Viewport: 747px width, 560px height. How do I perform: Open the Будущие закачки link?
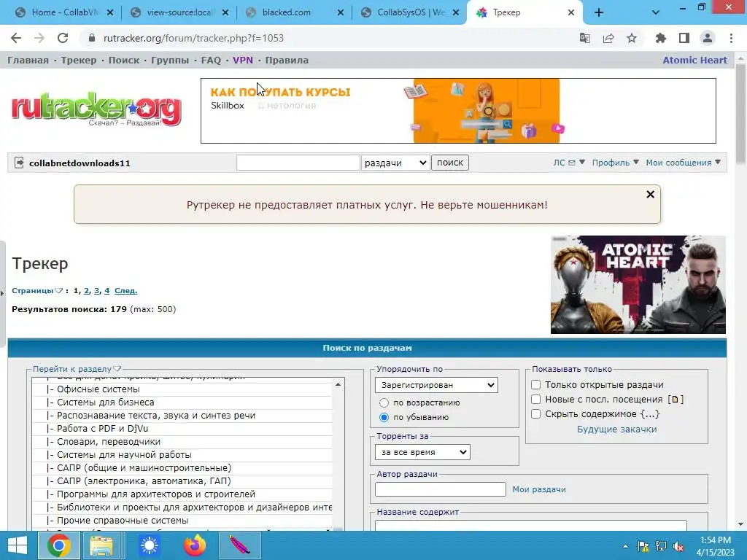[617, 429]
